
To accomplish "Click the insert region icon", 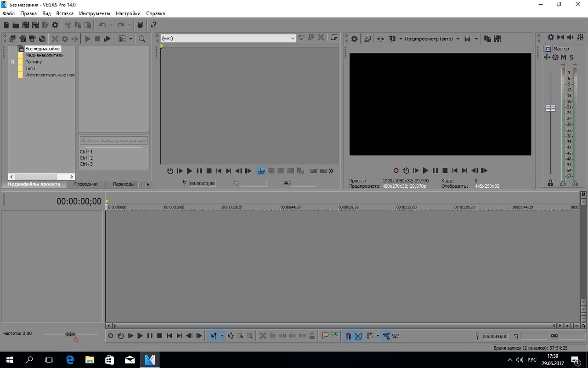I will [335, 336].
